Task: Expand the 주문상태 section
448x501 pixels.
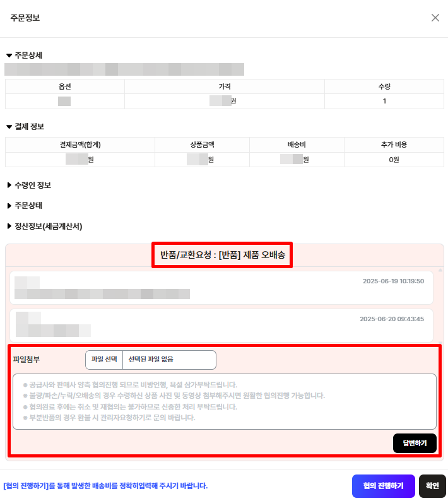Action: click(x=25, y=206)
